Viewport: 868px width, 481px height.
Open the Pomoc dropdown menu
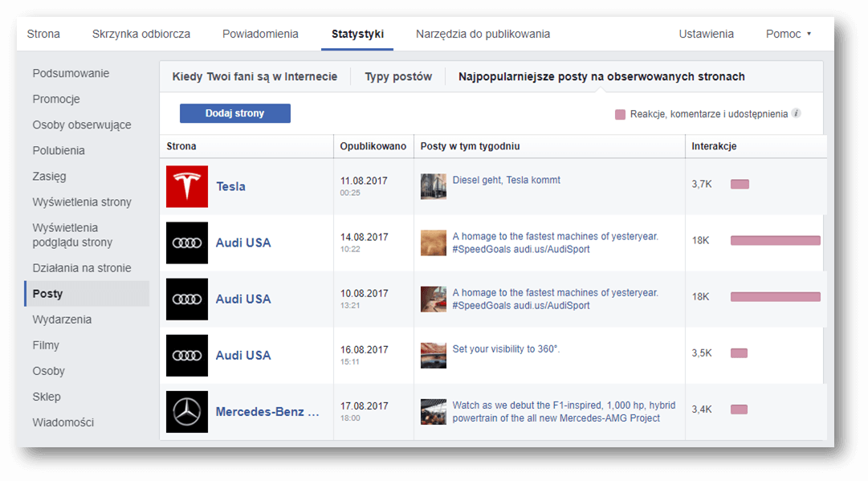tap(789, 34)
